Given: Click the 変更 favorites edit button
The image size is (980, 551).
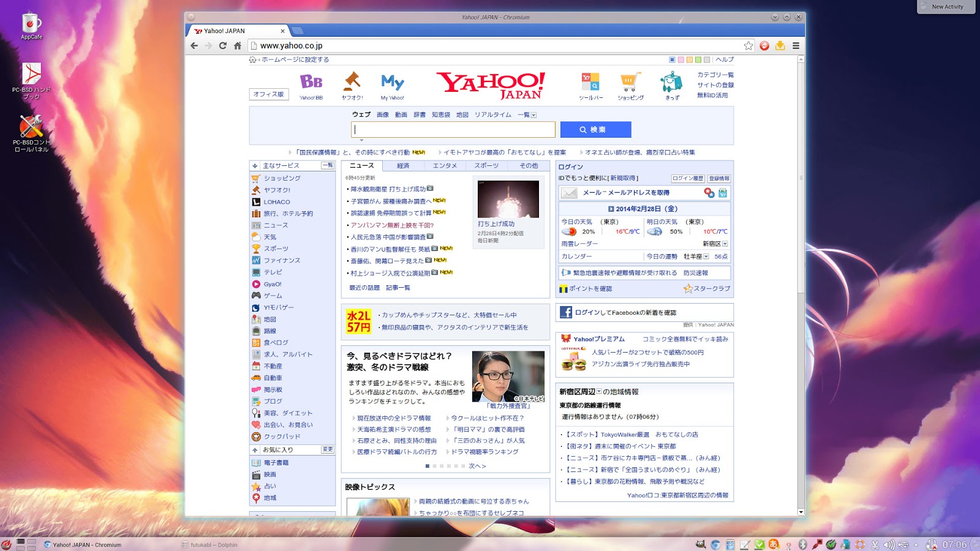Looking at the screenshot, I should point(328,449).
